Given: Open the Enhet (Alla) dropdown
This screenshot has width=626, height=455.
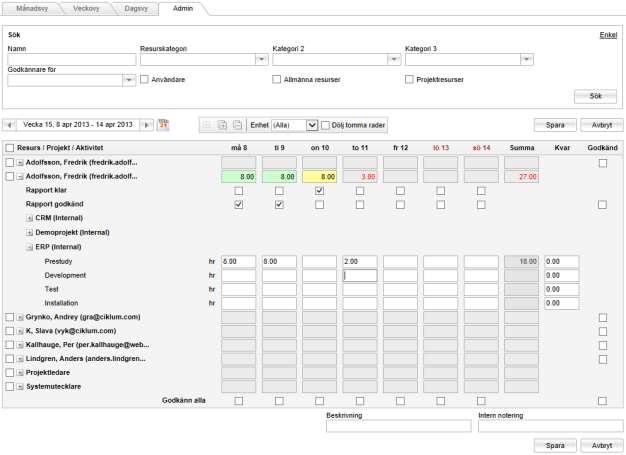Looking at the screenshot, I should click(x=312, y=125).
